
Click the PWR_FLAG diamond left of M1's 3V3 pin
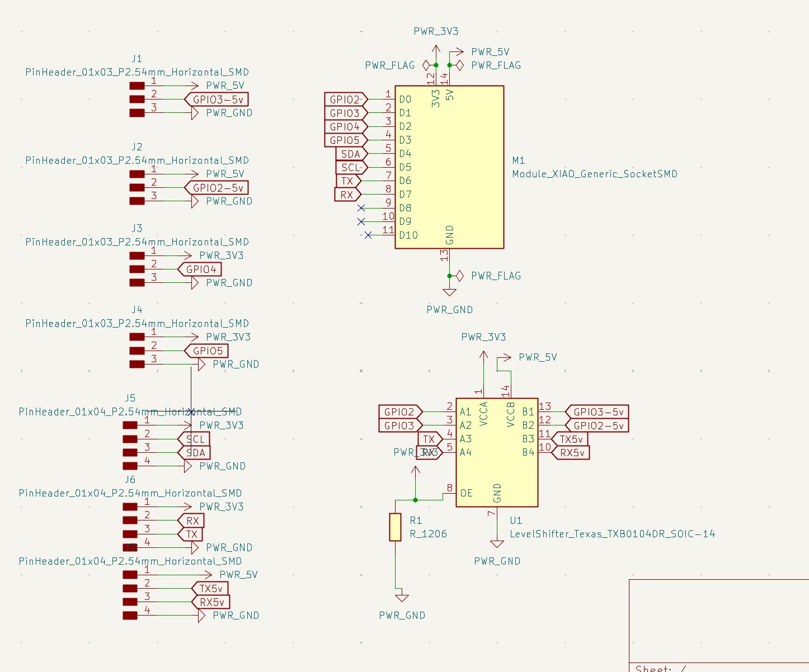[426, 65]
